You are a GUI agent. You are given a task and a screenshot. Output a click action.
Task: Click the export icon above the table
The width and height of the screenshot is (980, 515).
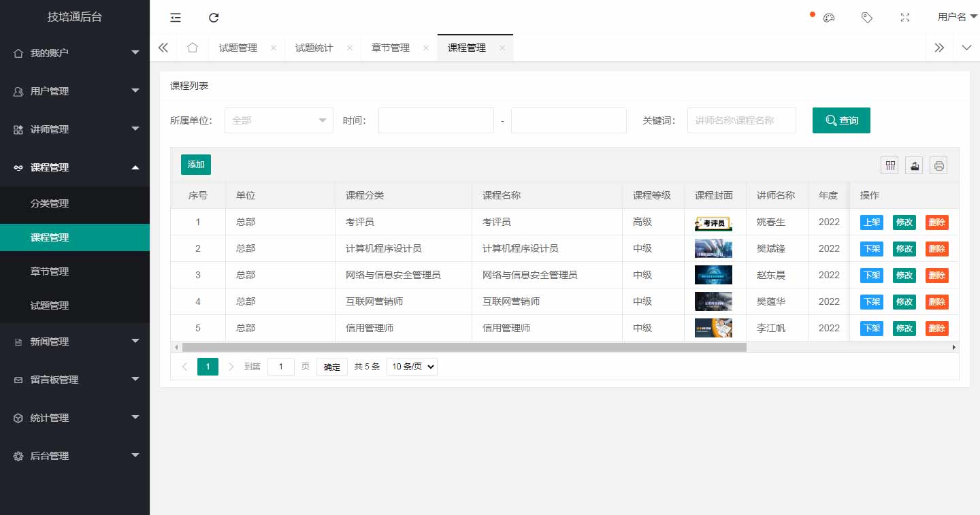914,165
